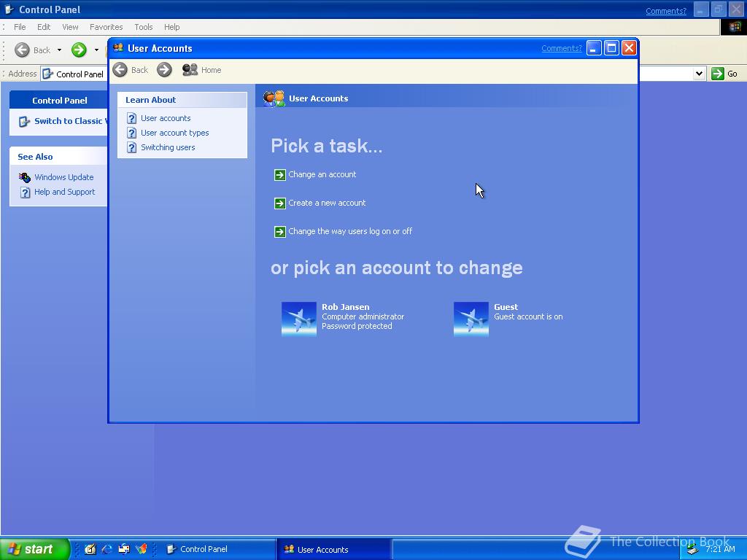Open the File menu
Viewport: 747px width, 560px height.
point(20,27)
